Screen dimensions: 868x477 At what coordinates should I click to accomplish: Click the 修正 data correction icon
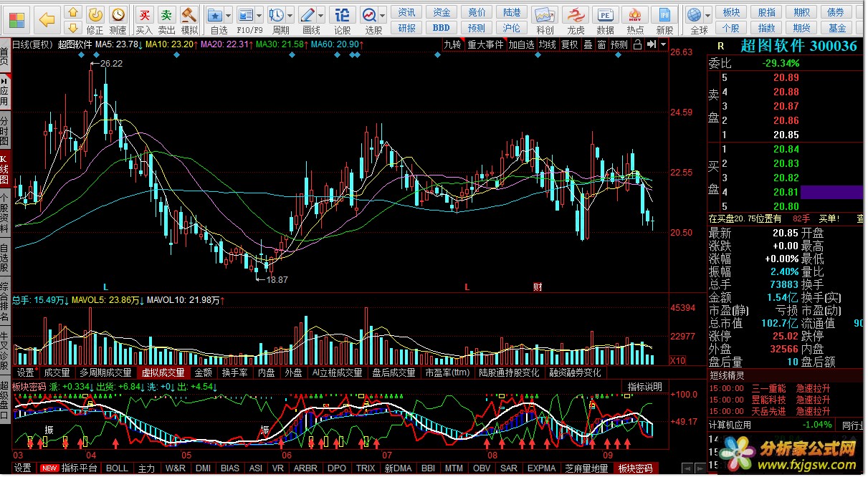pyautogui.click(x=95, y=14)
